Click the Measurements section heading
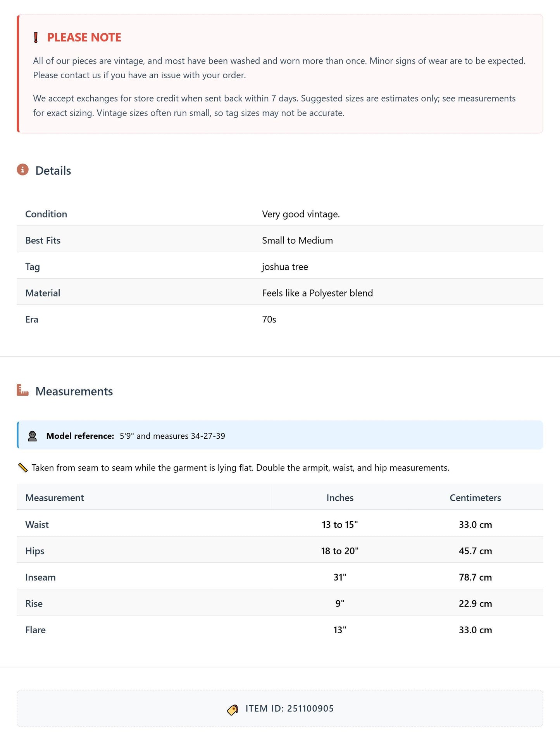560x741 pixels. tap(74, 391)
